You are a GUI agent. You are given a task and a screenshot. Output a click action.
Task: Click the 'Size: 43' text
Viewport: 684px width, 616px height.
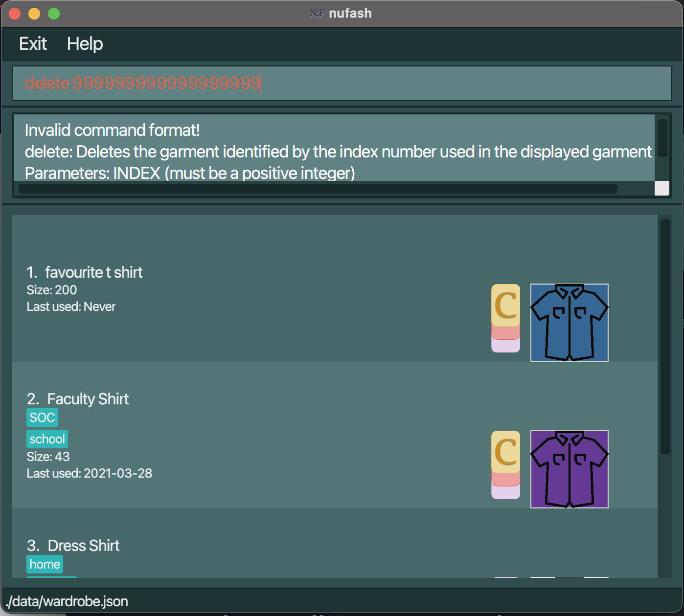48,457
